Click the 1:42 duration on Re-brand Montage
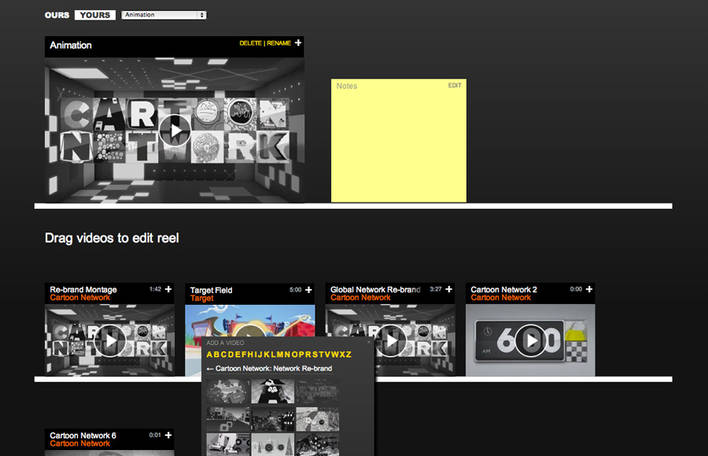708x456 pixels. pos(155,289)
